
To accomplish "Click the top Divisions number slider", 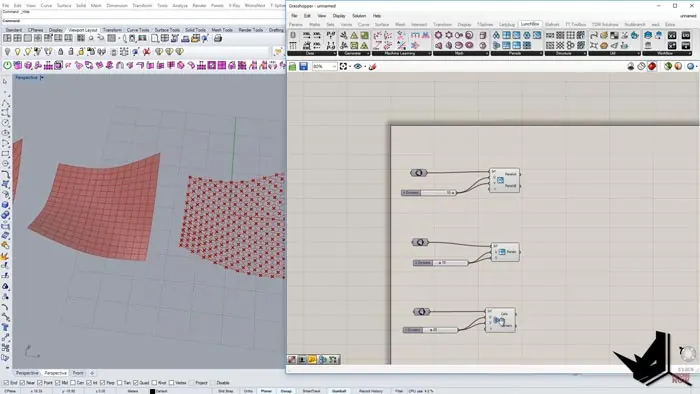I will (429, 193).
